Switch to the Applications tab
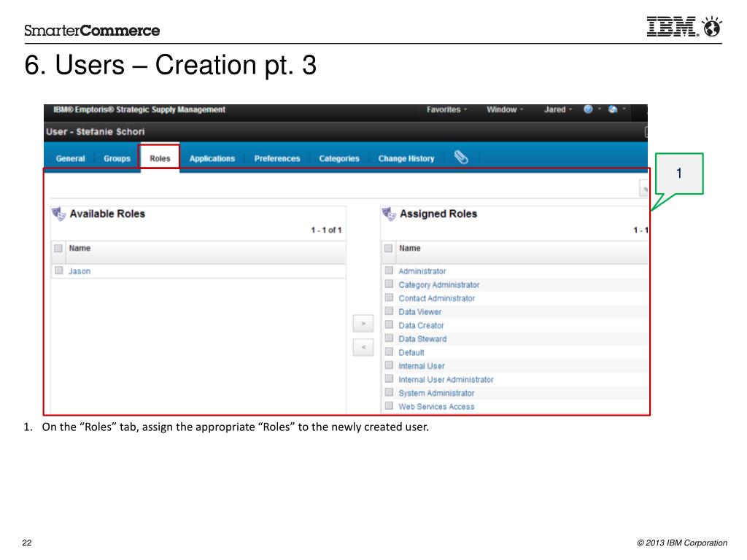 pyautogui.click(x=212, y=158)
